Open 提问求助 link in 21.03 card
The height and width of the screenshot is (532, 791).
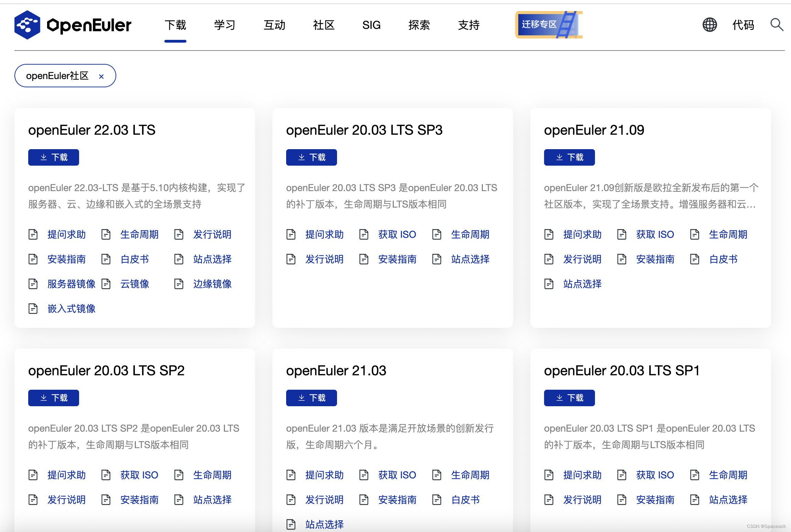(x=324, y=475)
